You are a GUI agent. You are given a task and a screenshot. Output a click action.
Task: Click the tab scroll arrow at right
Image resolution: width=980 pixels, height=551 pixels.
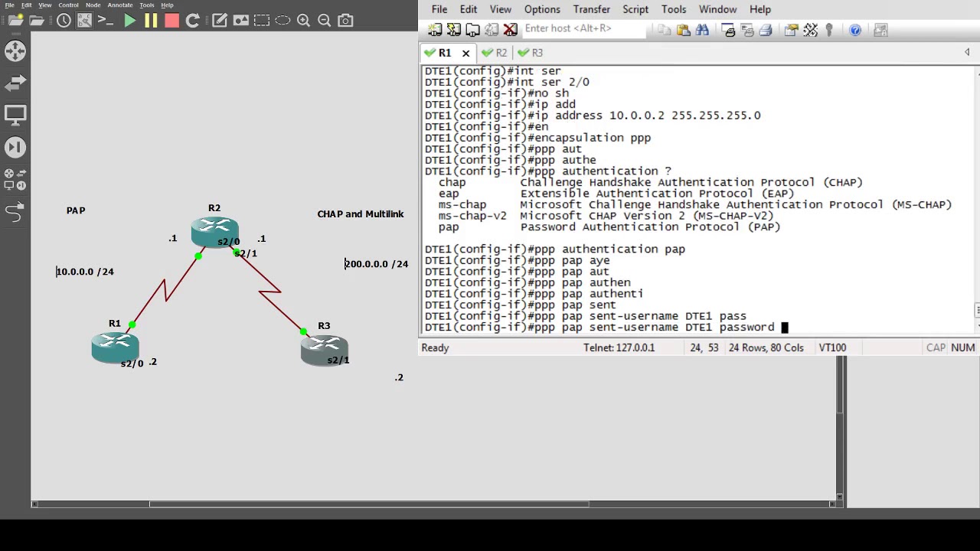pos(967,52)
